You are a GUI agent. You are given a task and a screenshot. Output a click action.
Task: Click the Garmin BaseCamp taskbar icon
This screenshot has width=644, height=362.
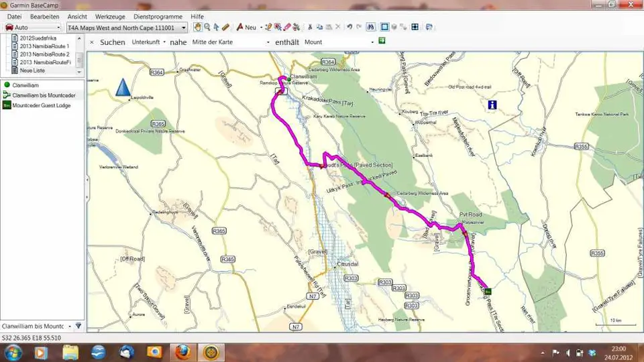tap(211, 353)
